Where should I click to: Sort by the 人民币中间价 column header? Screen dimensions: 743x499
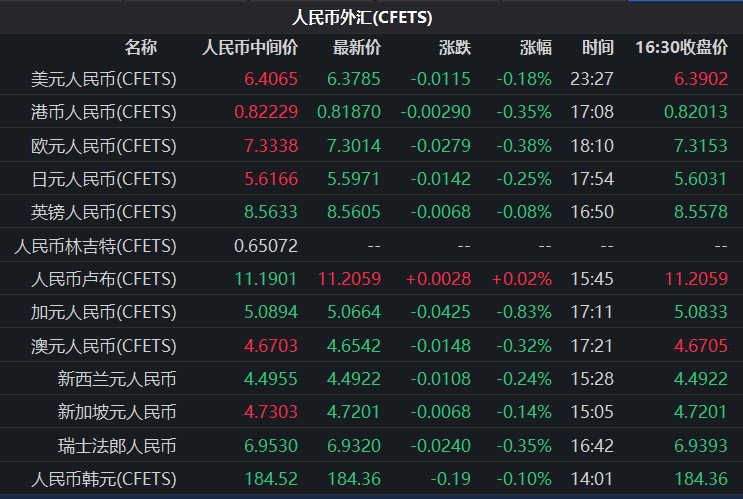[x=250, y=47]
